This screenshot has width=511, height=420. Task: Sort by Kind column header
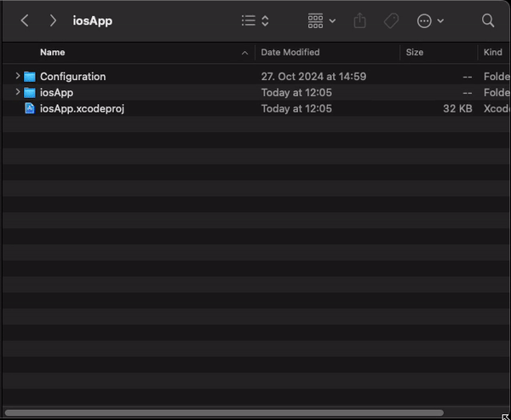tap(493, 53)
